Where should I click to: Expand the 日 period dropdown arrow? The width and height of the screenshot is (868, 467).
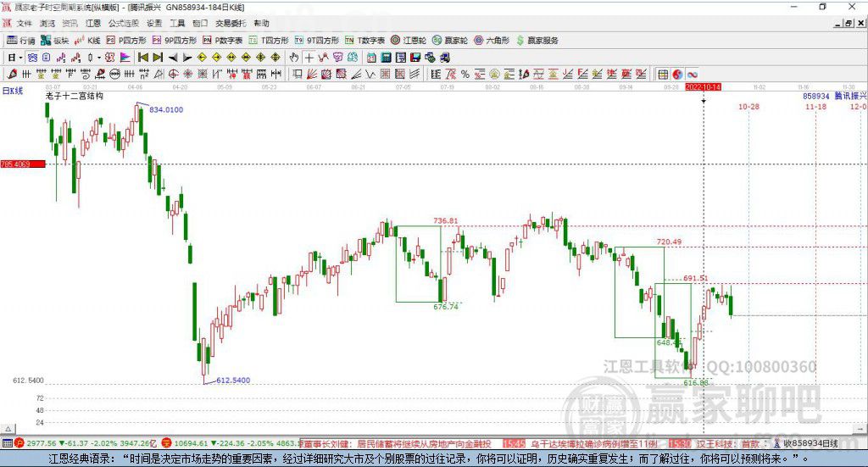pos(20,58)
